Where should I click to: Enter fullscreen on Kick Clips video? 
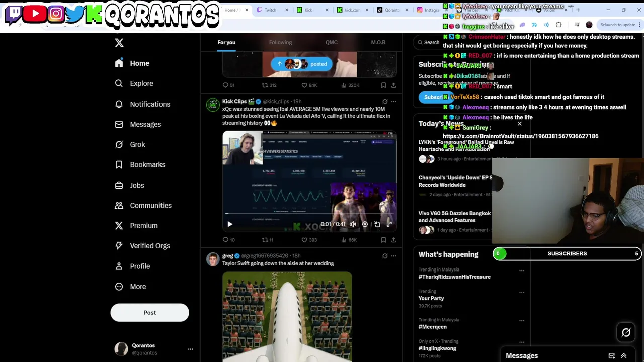[389, 224]
